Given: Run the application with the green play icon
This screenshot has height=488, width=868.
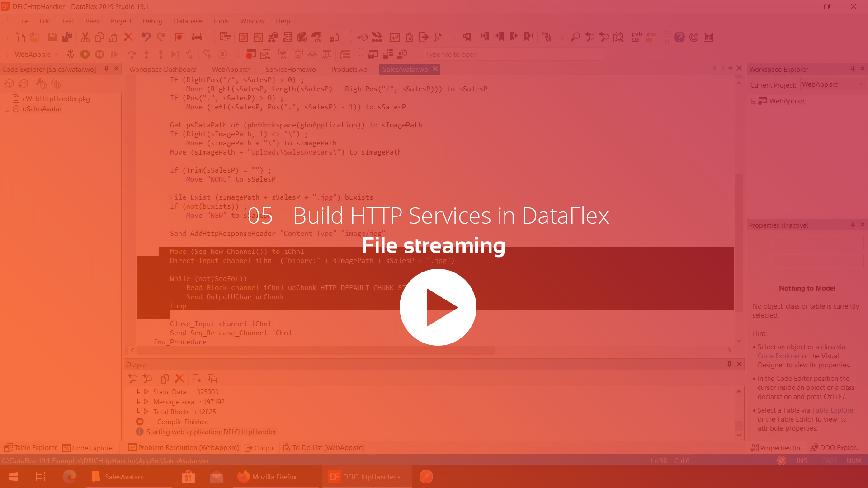Looking at the screenshot, I should pos(85,54).
